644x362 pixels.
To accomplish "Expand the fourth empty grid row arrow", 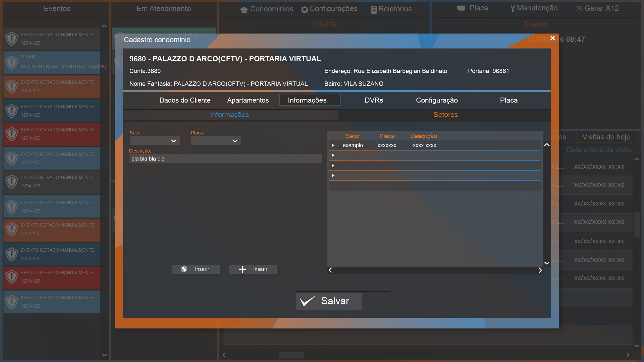I will (x=333, y=176).
